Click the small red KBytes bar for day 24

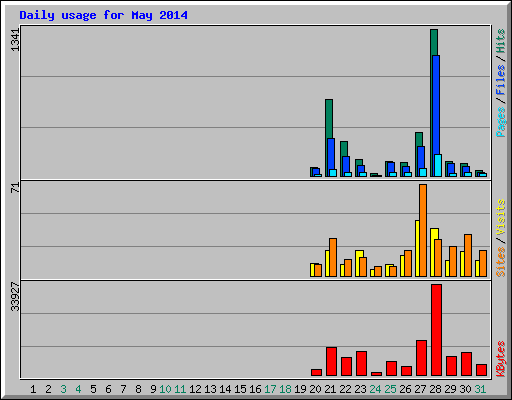[x=376, y=374]
